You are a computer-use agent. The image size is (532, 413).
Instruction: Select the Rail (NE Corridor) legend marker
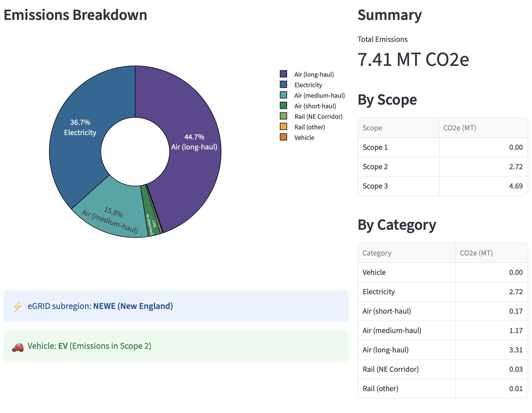pos(283,116)
